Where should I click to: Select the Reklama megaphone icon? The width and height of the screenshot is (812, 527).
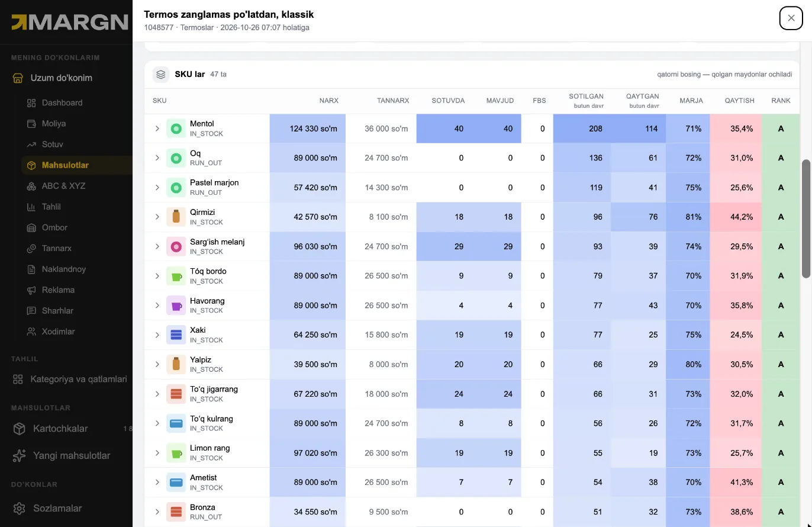(x=31, y=290)
